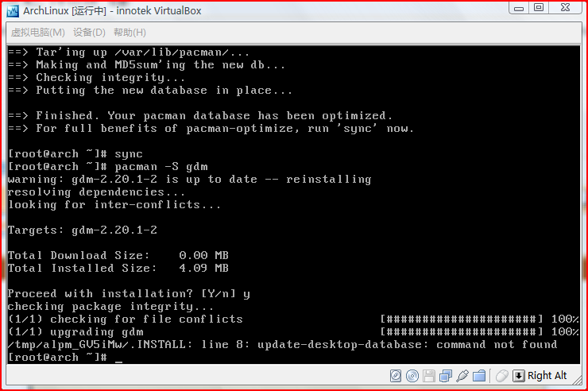Click 'Proceed with installation? [Y/n] y' line
588x391 pixels.
[x=129, y=293]
